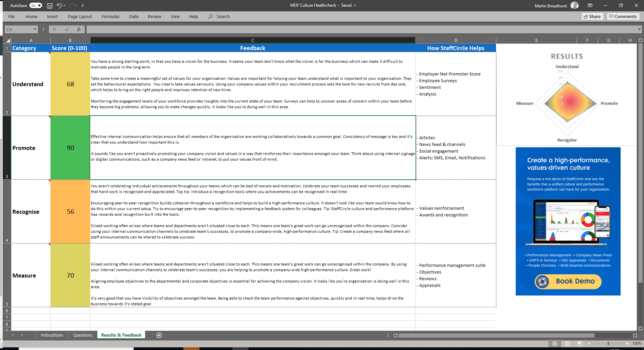644x350 pixels.
Task: Click the Book Demo button
Action: [x=568, y=282]
